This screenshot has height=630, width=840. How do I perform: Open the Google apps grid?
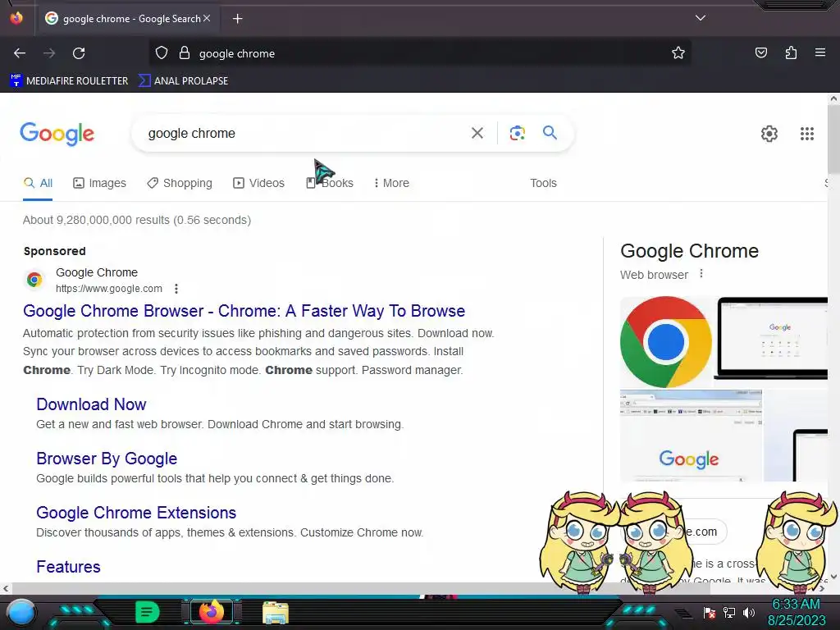coord(807,134)
